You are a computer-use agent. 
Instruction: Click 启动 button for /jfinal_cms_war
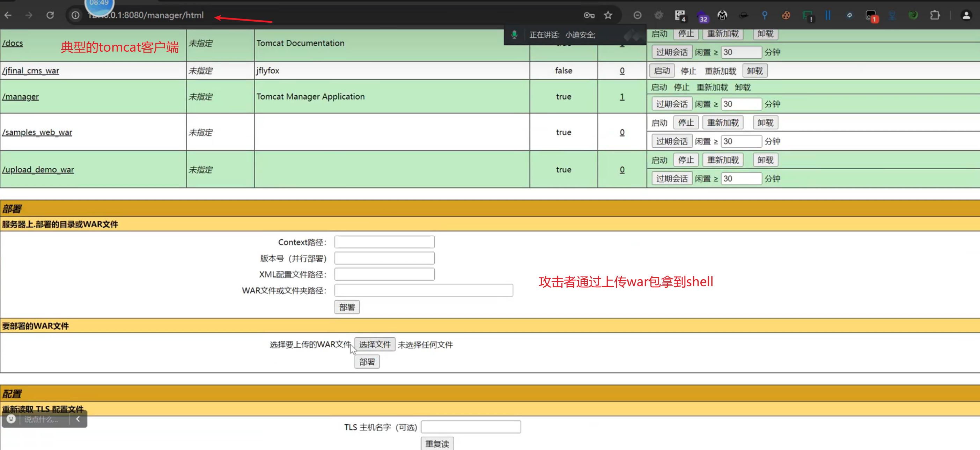(662, 71)
